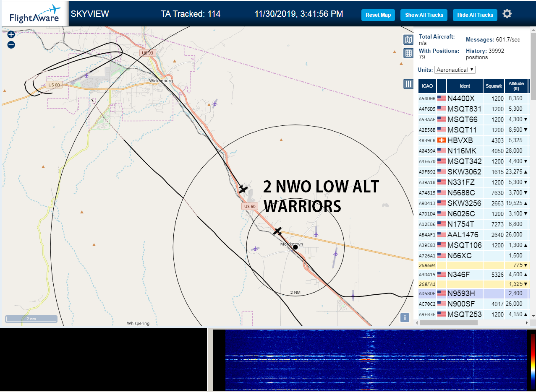The height and width of the screenshot is (392, 536).
Task: Sort table by ICAO column
Action: click(427, 86)
